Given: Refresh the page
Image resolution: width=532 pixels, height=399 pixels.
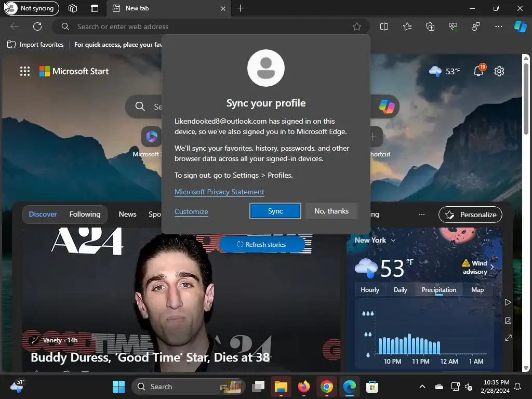Looking at the screenshot, I should [x=37, y=26].
